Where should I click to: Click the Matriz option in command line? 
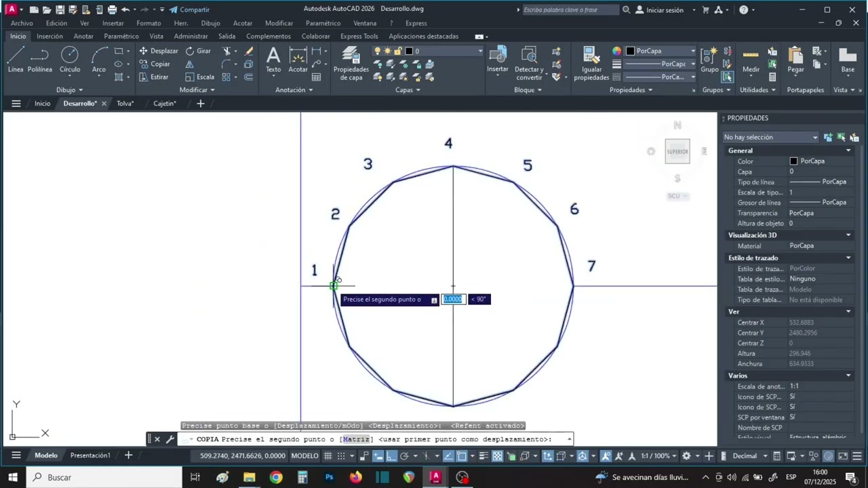click(x=356, y=439)
